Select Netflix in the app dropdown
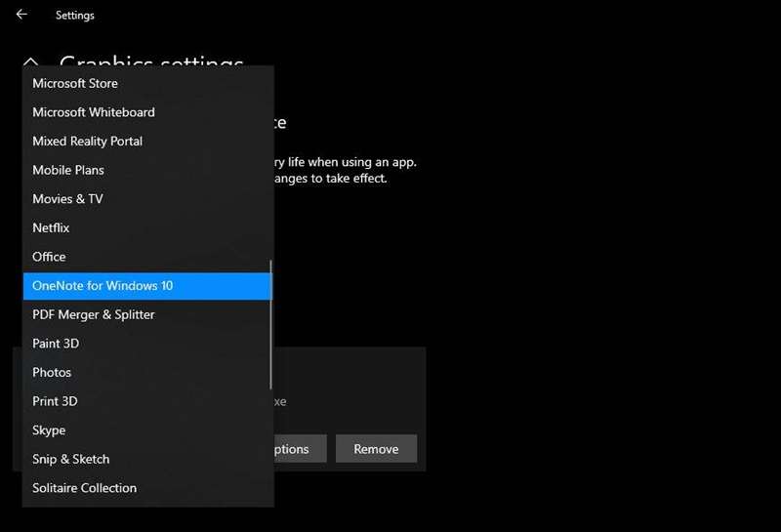 point(51,227)
